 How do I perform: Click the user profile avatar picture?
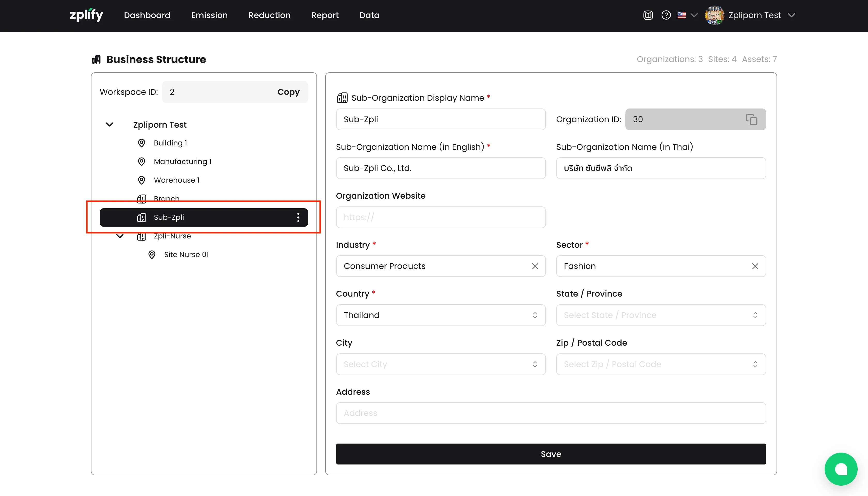(x=714, y=15)
